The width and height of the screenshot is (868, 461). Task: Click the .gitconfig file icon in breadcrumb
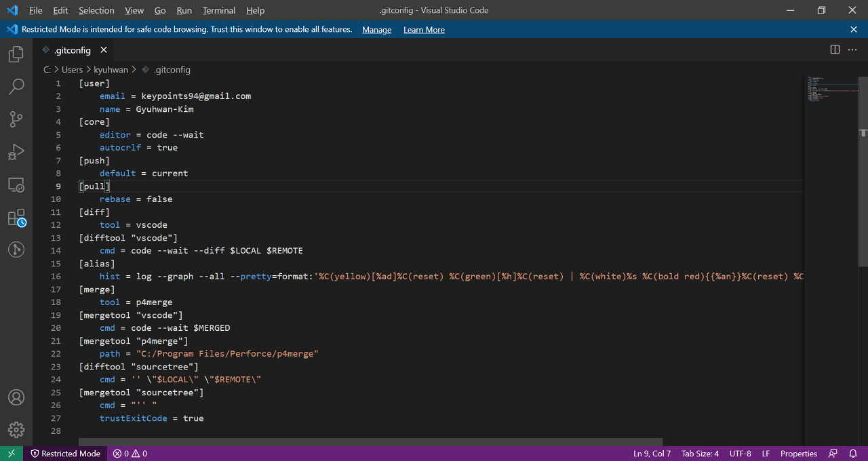[145, 69]
